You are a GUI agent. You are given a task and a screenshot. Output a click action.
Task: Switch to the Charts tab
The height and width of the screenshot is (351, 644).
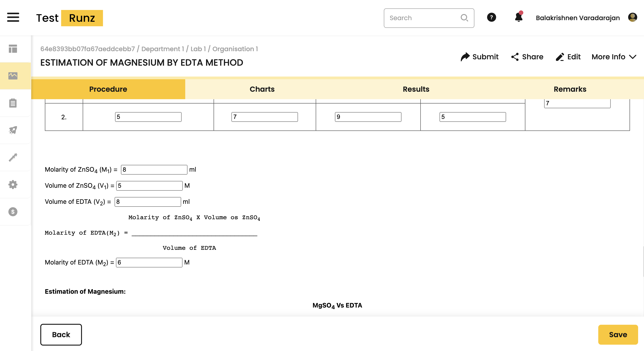[x=262, y=89]
